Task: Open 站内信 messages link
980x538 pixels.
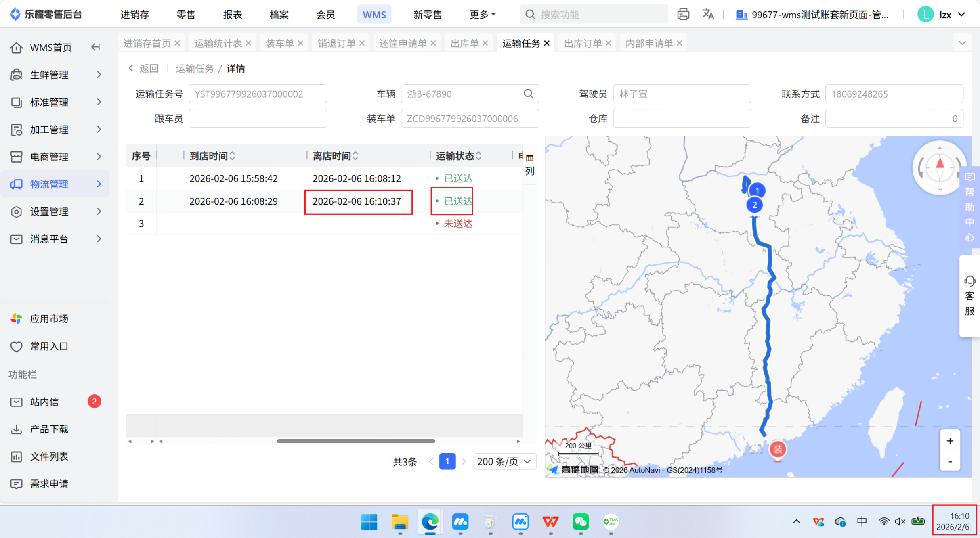Action: (44, 402)
